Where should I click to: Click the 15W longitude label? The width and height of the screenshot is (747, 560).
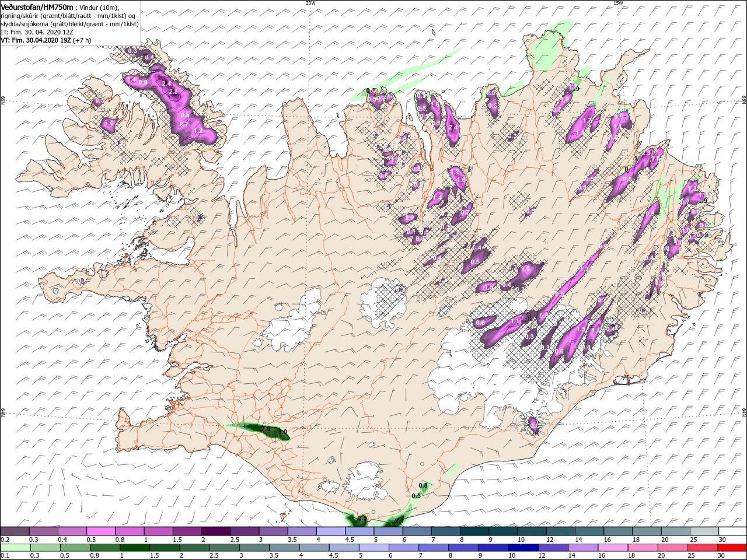click(617, 3)
